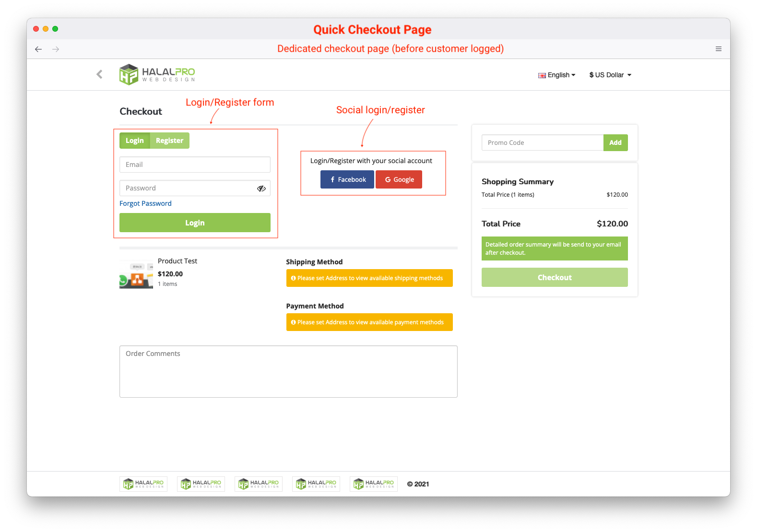Toggle password visibility eye icon
This screenshot has height=532, width=757.
point(261,189)
